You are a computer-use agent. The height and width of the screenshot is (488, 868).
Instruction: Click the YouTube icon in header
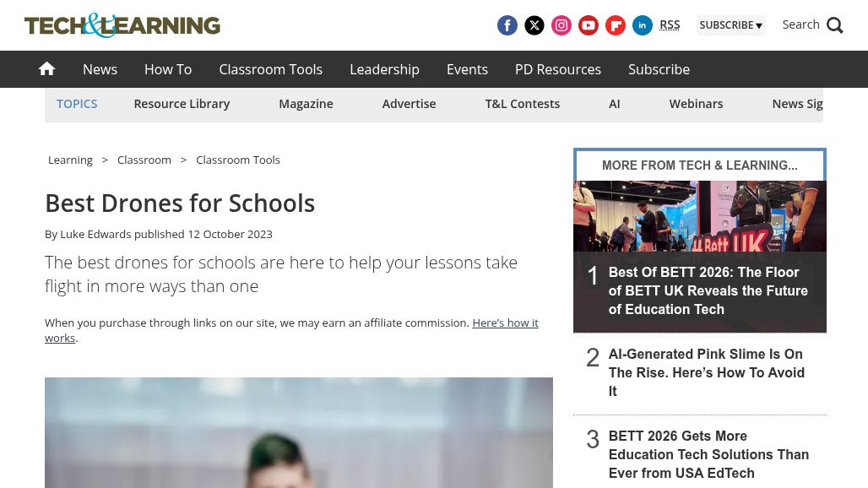[589, 25]
